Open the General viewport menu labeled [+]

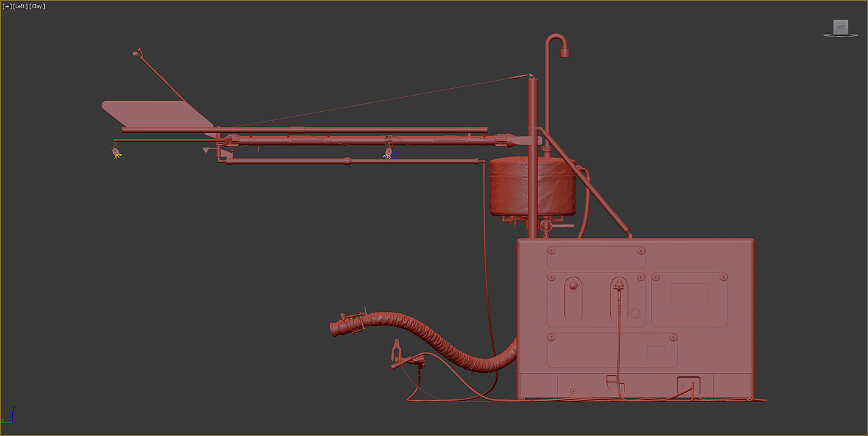click(7, 5)
